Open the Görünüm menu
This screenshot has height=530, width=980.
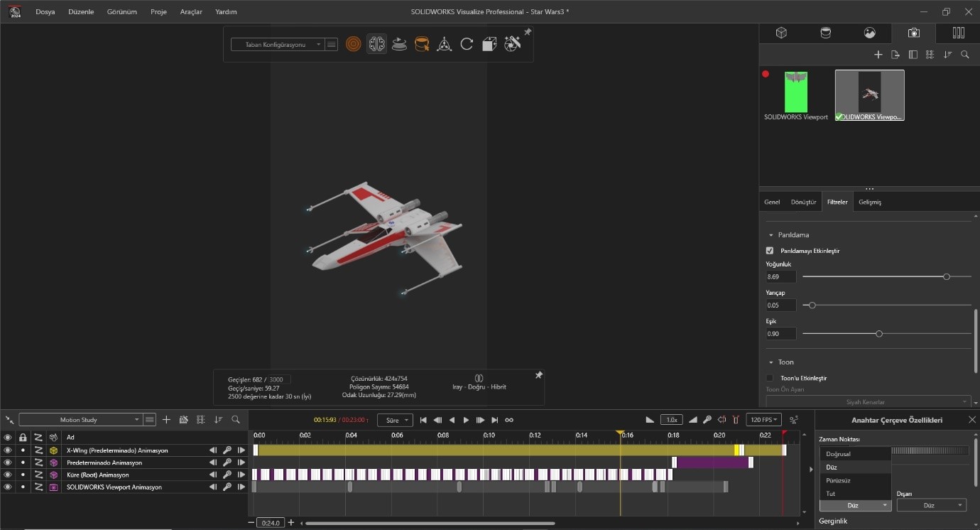click(x=122, y=12)
